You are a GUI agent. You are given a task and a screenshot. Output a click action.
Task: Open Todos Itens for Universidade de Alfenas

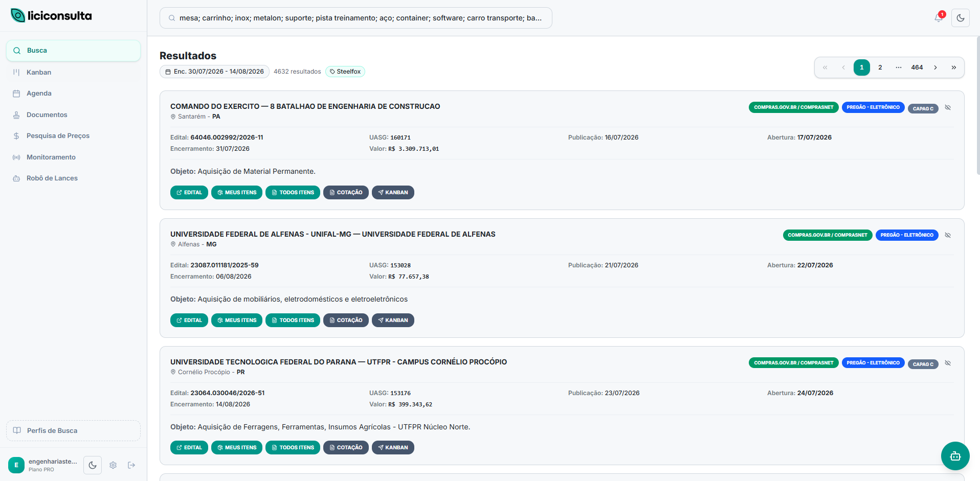pyautogui.click(x=293, y=320)
